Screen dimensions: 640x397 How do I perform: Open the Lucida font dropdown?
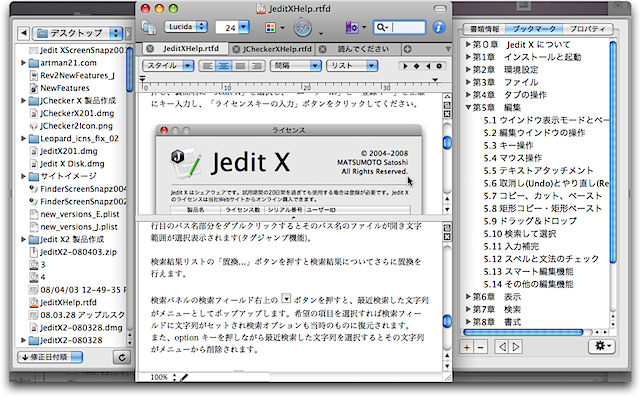(186, 27)
